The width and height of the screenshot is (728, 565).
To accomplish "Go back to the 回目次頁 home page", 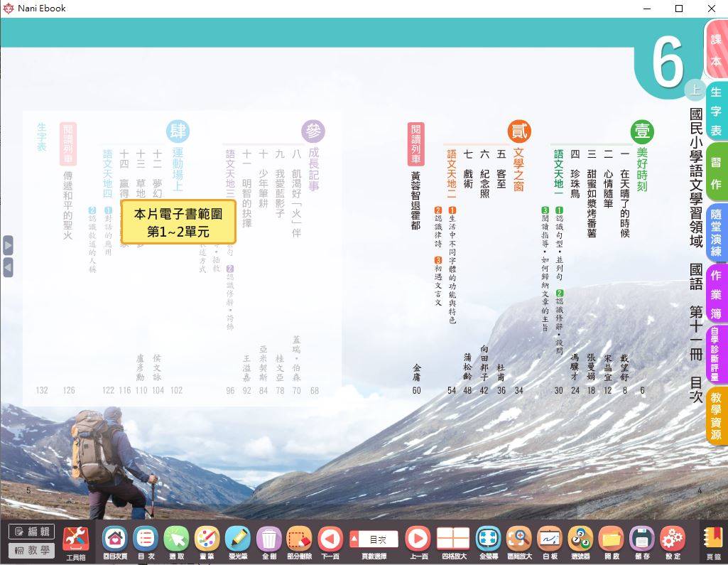I will pyautogui.click(x=114, y=542).
